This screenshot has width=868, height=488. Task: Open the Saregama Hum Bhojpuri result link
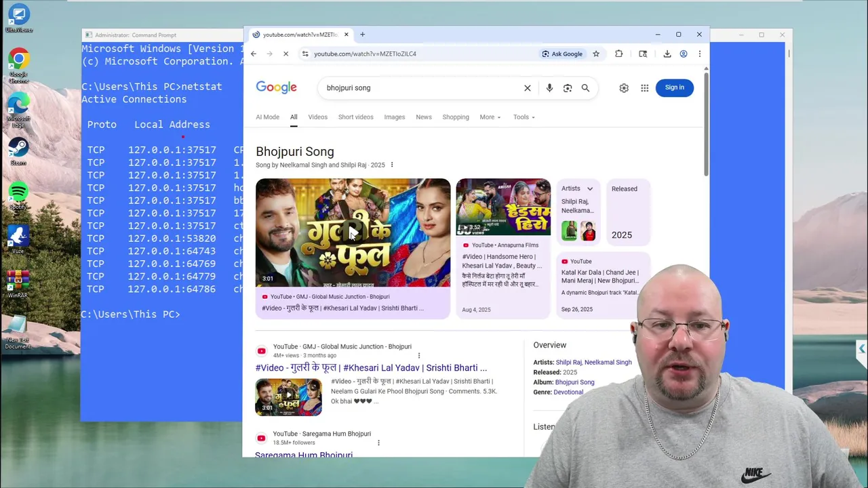tap(304, 455)
